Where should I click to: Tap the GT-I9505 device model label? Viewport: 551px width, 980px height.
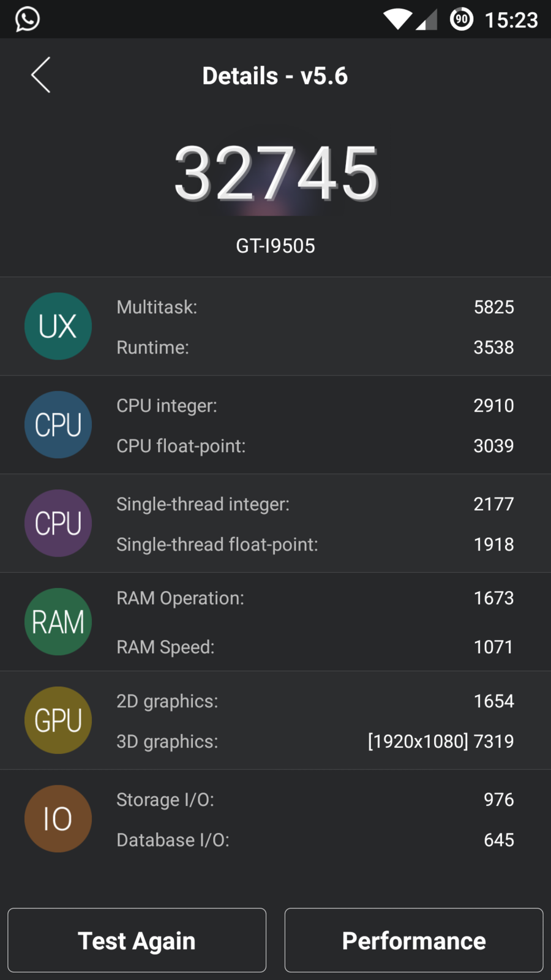coord(275,246)
